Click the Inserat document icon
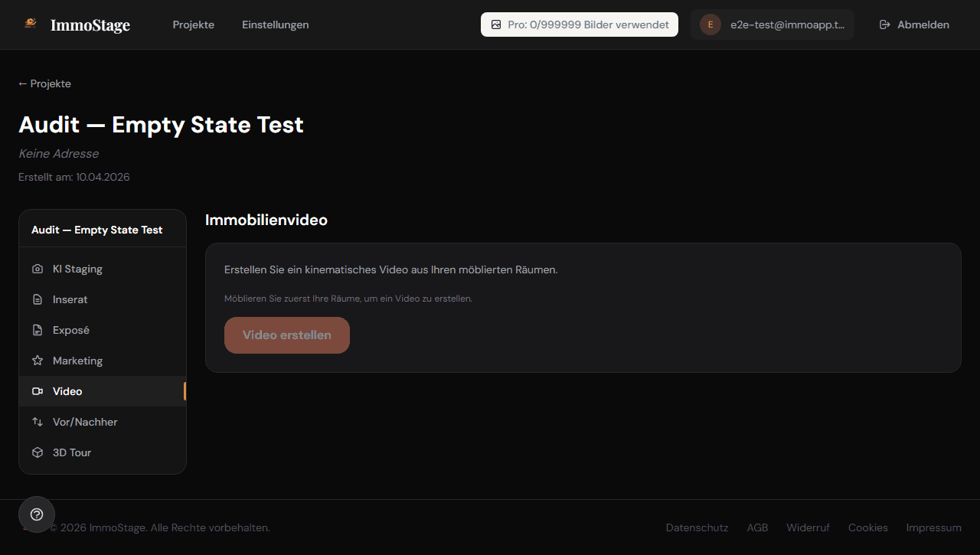Screen dimensions: 980x555 37,299
